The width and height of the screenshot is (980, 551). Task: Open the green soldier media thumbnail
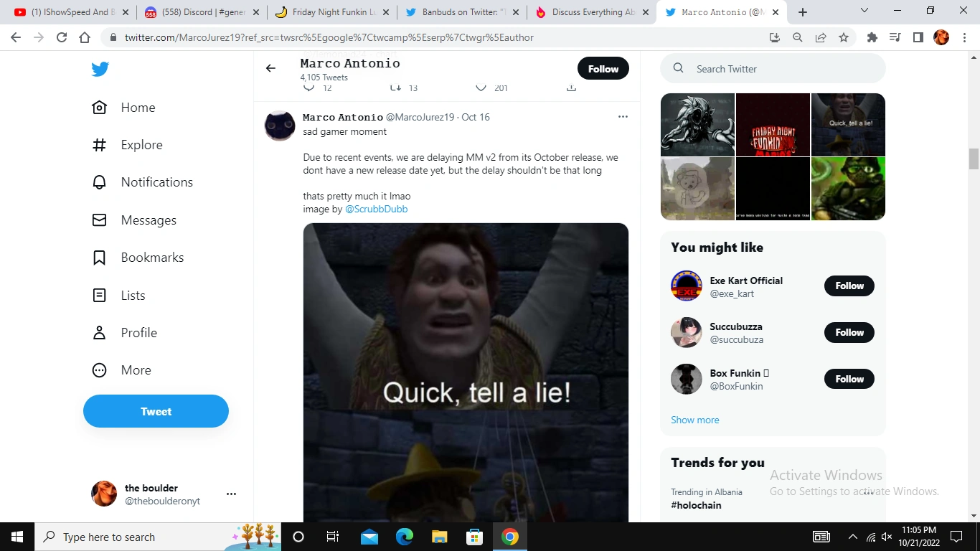[848, 189]
